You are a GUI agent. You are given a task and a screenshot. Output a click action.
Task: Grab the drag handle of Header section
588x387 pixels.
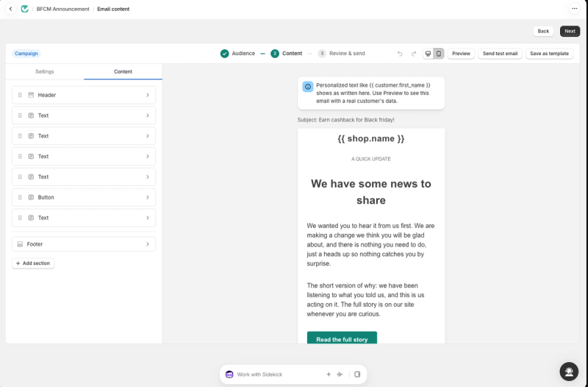tap(21, 95)
